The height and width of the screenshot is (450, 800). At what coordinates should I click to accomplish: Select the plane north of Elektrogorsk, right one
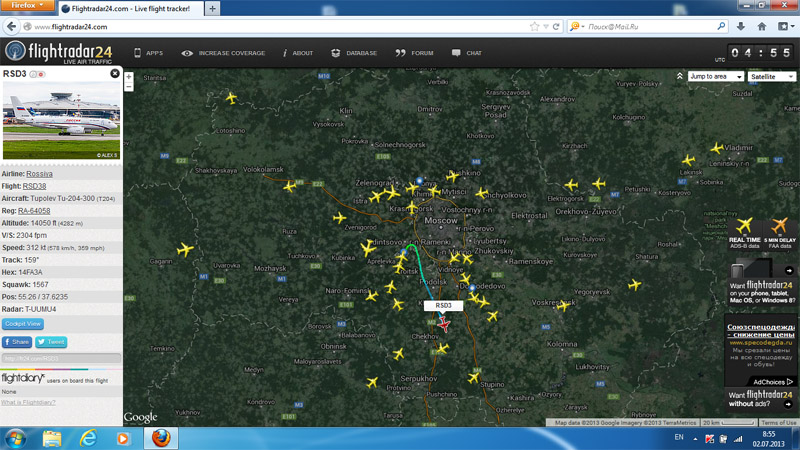(x=598, y=183)
